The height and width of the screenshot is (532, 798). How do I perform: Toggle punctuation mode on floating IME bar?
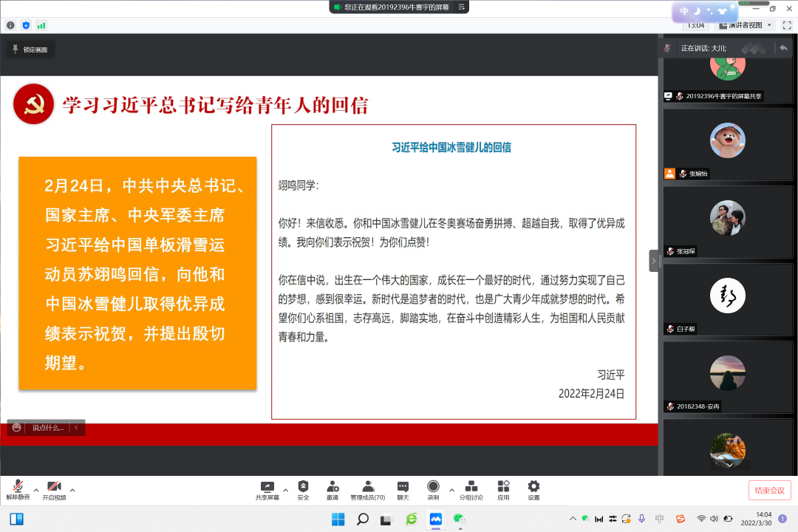[710, 11]
